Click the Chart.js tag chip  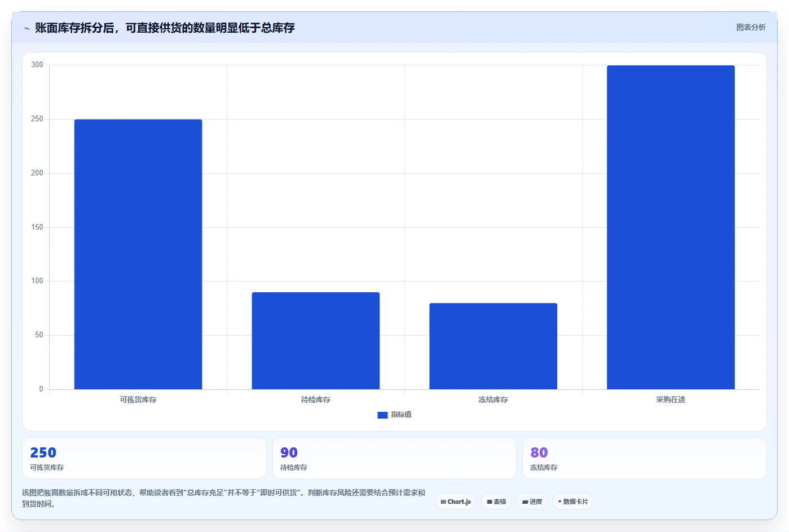[456, 502]
